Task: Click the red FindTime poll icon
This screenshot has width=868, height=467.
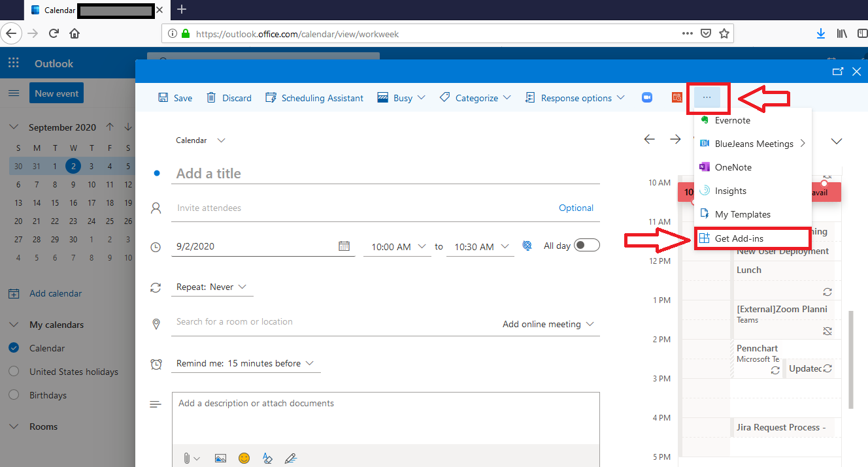Action: (x=676, y=97)
